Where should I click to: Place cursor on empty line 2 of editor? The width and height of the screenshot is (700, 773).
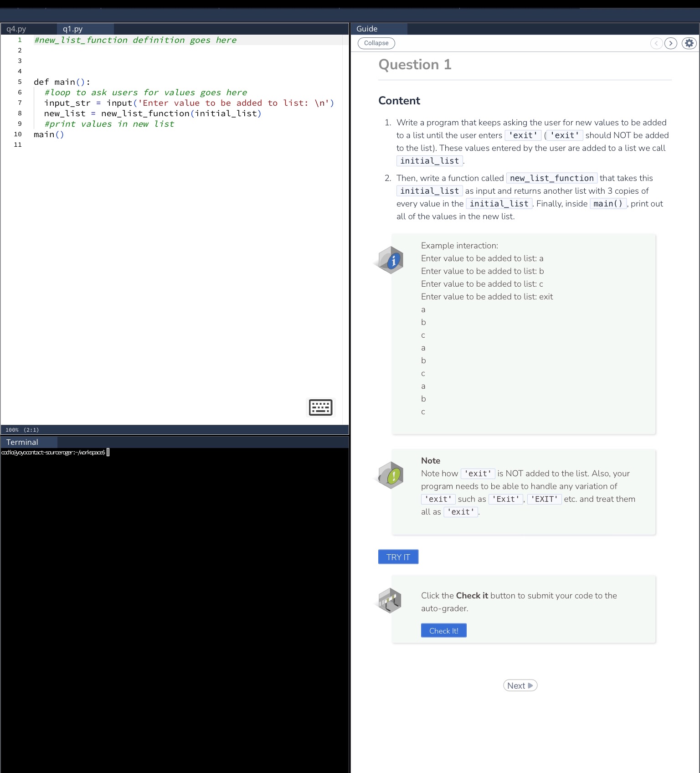tap(187, 51)
